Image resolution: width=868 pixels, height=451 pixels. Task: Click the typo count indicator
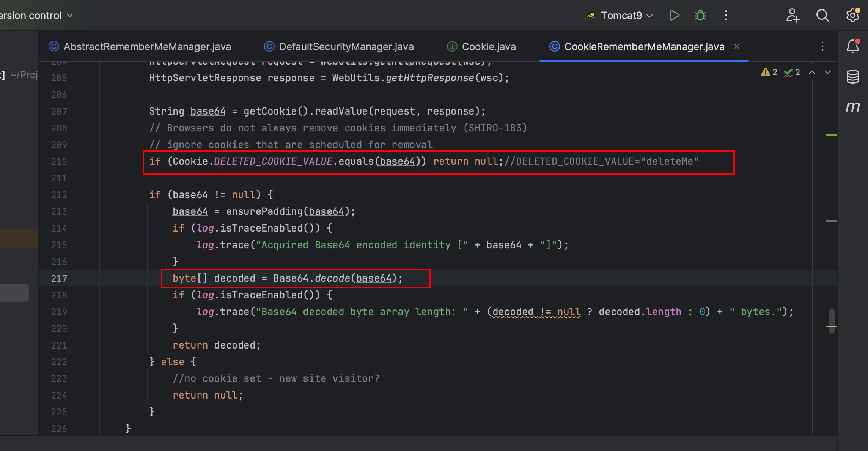point(792,72)
